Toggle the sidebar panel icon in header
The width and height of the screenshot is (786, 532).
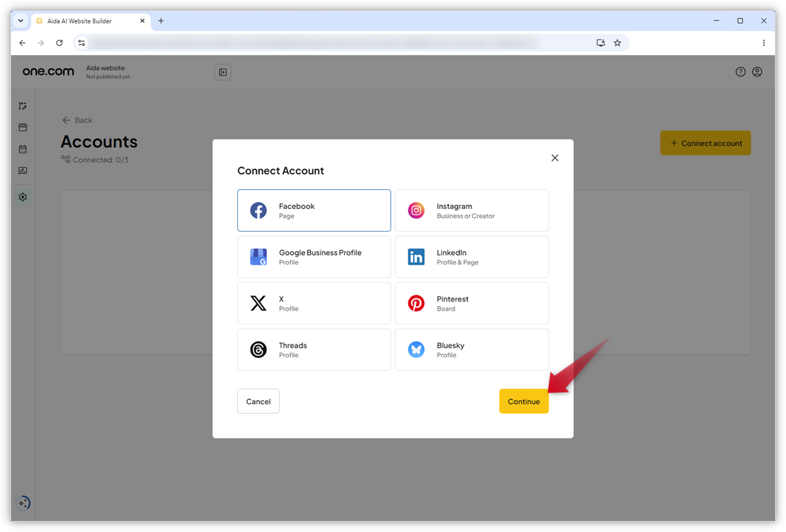coord(223,72)
